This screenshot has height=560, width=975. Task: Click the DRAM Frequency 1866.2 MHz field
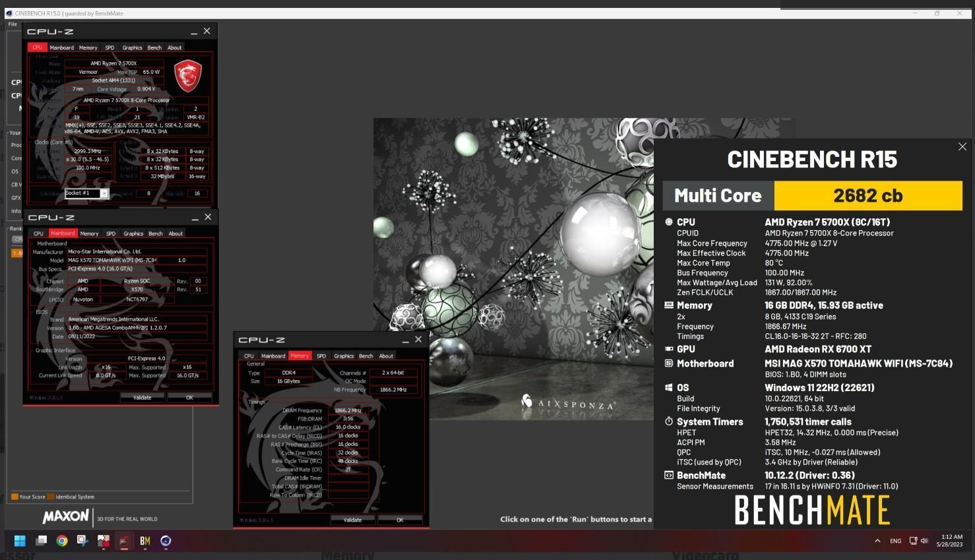348,410
